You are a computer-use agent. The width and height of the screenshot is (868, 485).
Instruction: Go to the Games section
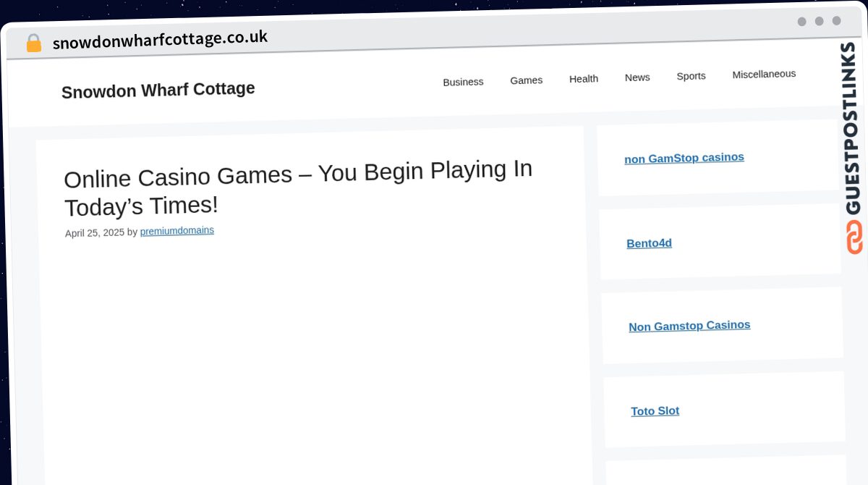pyautogui.click(x=526, y=80)
